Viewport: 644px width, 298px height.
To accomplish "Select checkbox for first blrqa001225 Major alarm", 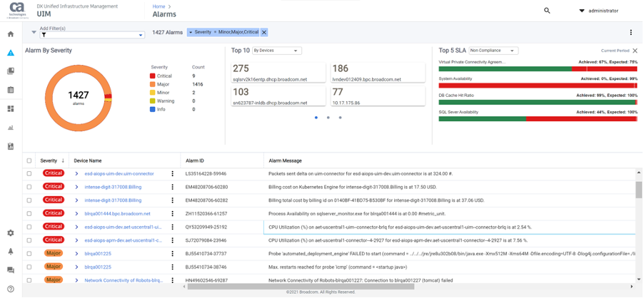I will [29, 253].
